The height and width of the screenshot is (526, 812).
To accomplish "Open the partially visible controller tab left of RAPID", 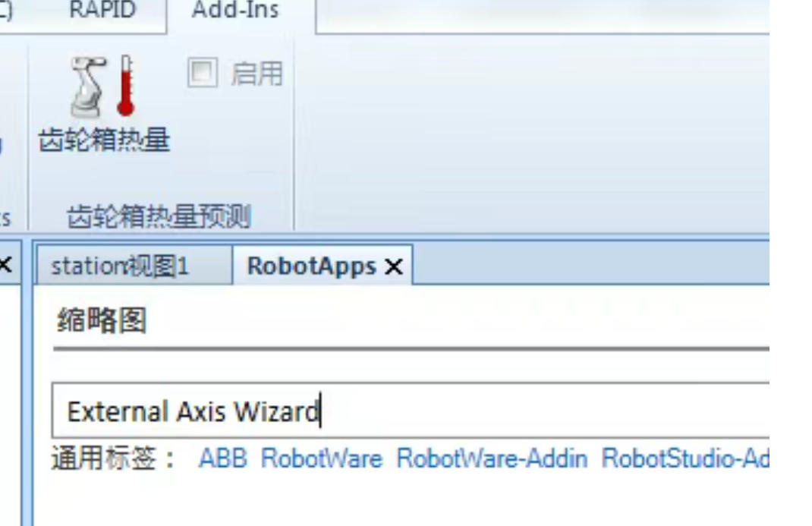I will click(6, 9).
